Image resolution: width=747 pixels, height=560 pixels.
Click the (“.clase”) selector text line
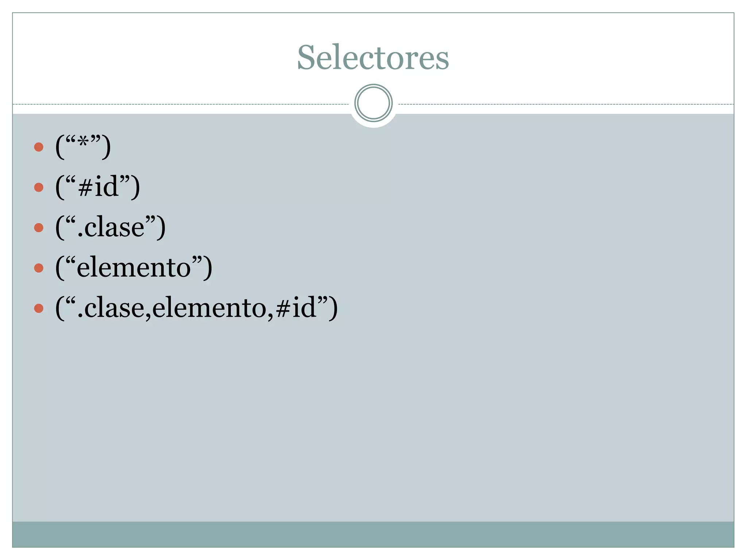click(x=110, y=227)
